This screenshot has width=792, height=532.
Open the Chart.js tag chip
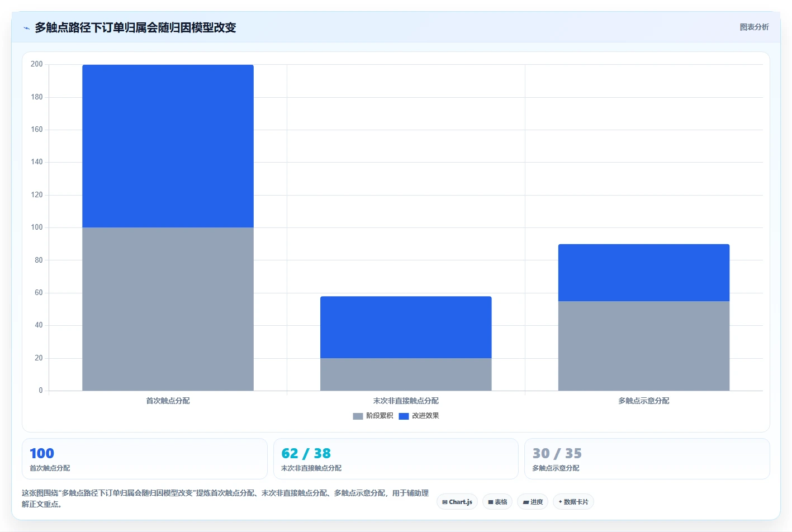pos(457,502)
